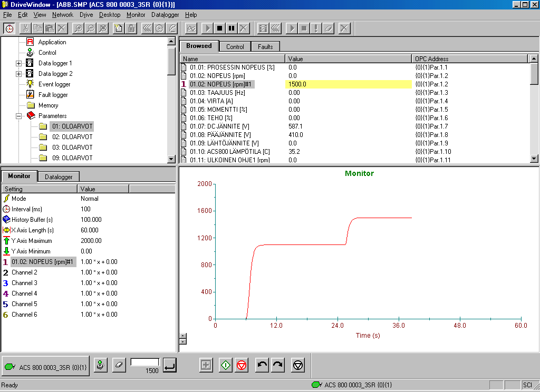Click the plus icon in the bottom drive panel
Image resolution: width=540 pixels, height=392 pixels.
pos(206,365)
